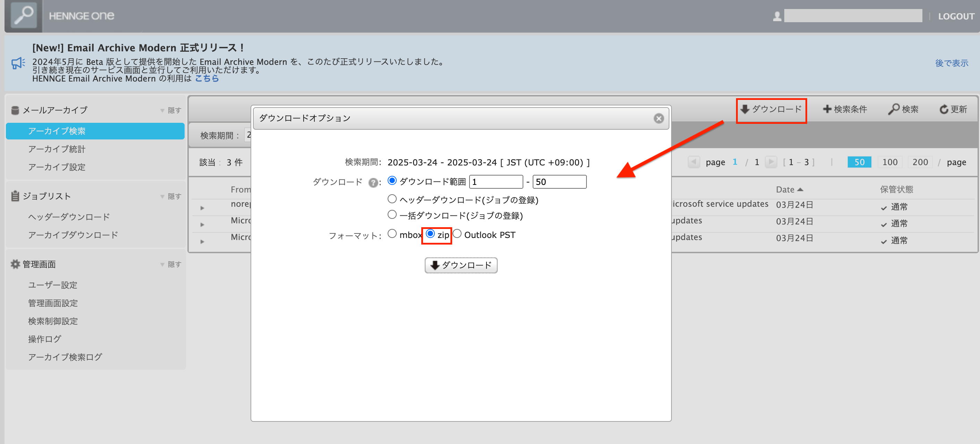Click the dialog ダウンロード button
Screen dimensions: 980x444
tap(461, 265)
